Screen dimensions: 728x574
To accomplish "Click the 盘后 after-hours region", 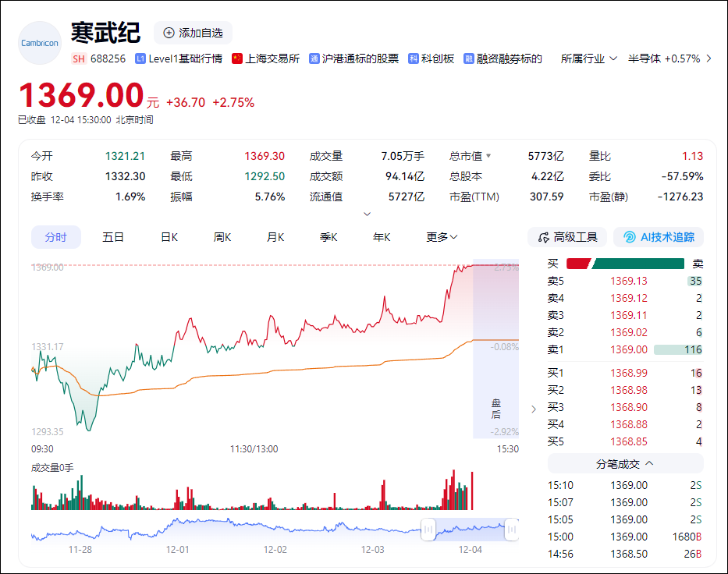I will 495,349.
